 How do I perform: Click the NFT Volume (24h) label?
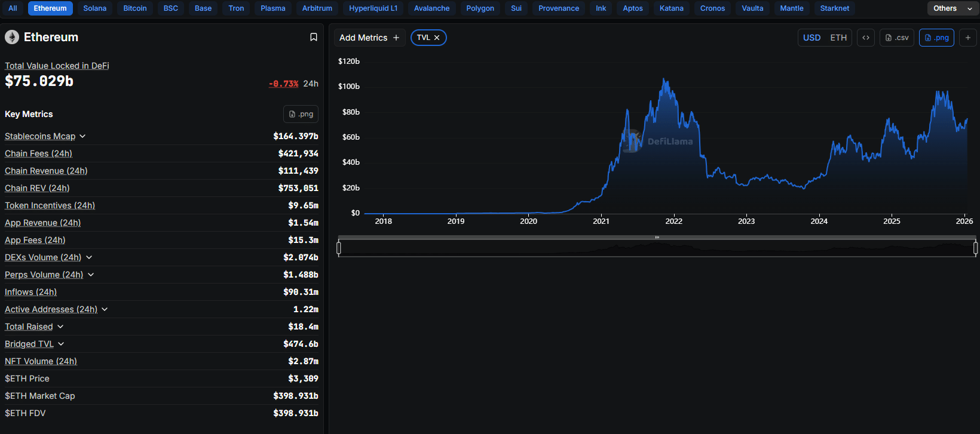click(x=41, y=361)
